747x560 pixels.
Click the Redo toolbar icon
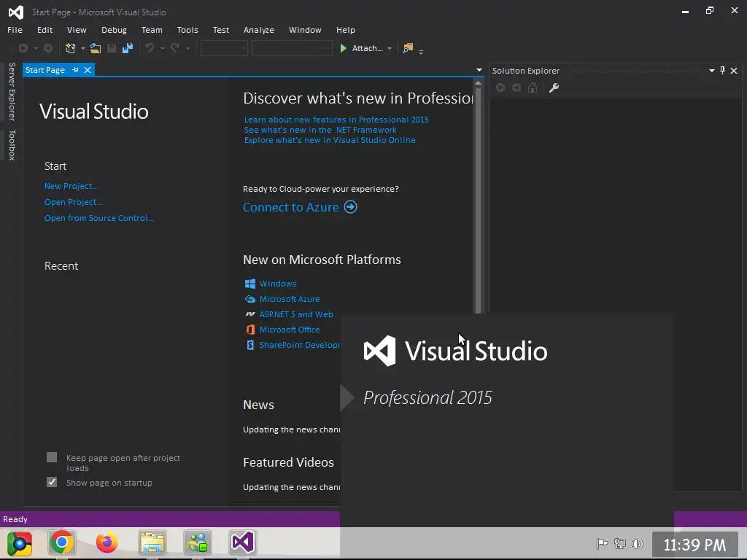tap(175, 48)
